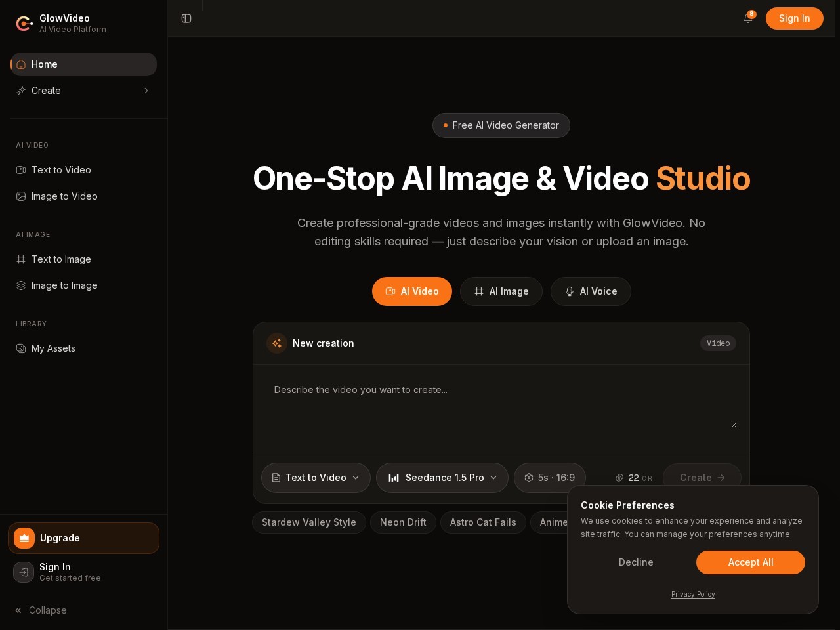Click the sidebar Sign In arrow icon

pos(24,572)
